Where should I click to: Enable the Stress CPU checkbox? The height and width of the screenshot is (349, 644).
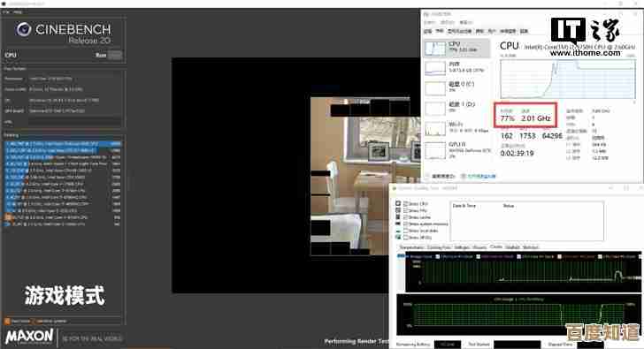pyautogui.click(x=406, y=204)
